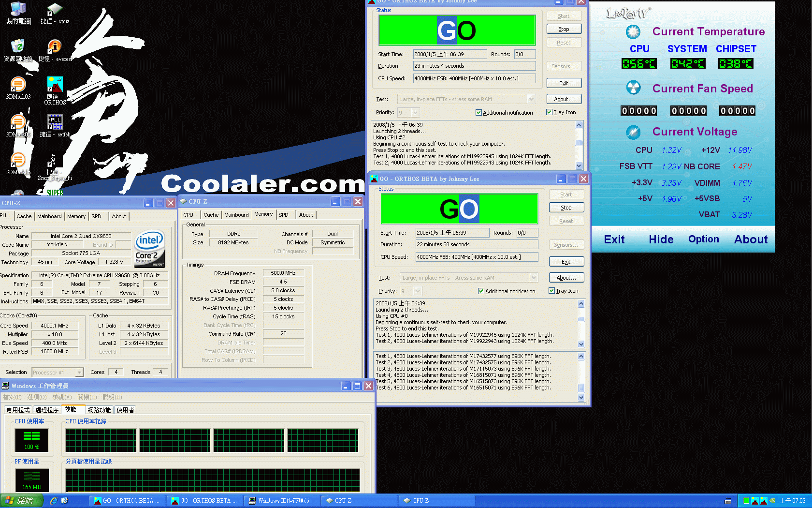Click Start Time field in upper ORTHOS window

450,54
